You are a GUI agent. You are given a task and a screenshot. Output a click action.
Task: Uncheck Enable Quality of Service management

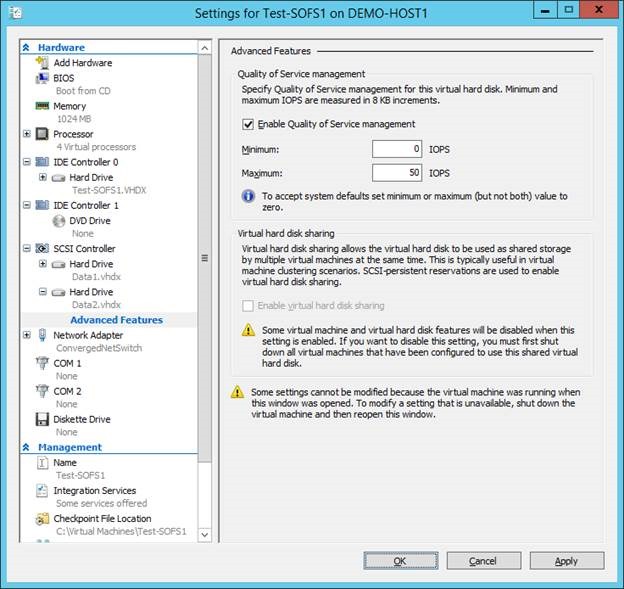tap(248, 125)
